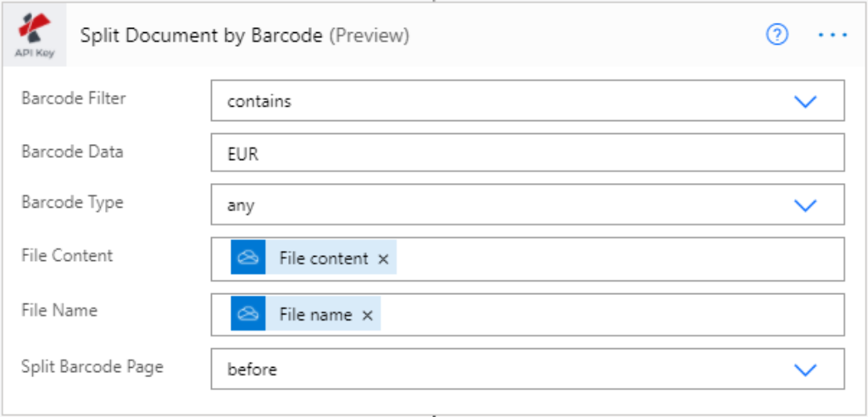
Task: Click empty area of File Name field
Action: [610, 315]
